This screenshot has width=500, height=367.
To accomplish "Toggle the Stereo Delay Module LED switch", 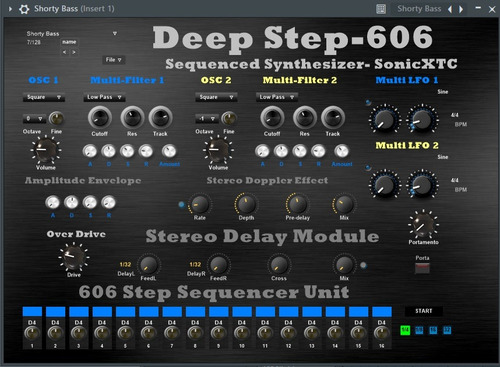I will tap(363, 266).
